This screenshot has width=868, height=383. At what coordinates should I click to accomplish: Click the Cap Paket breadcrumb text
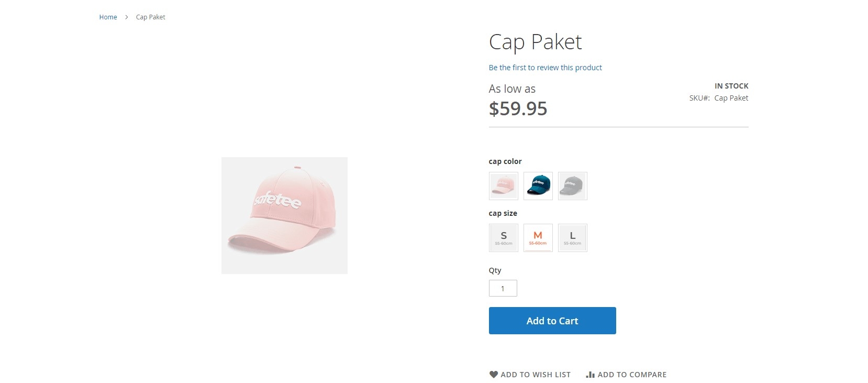[x=150, y=17]
